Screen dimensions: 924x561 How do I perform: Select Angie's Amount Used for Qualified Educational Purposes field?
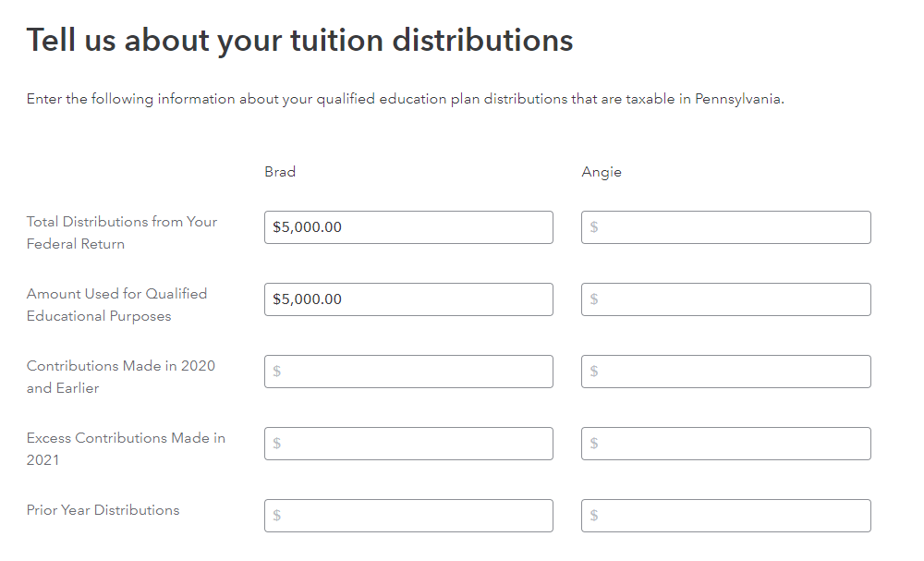[x=726, y=299]
